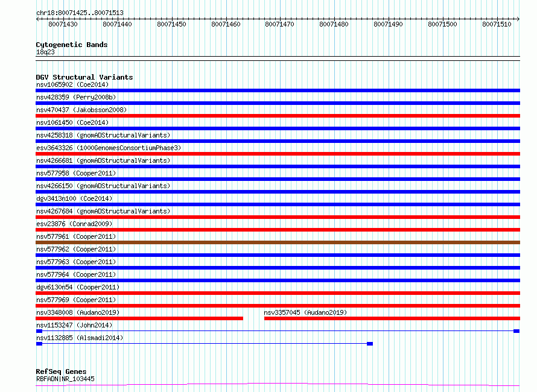Image resolution: width=537 pixels, height=392 pixels.
Task: Click ruler position 80071490
Action: pyautogui.click(x=388, y=24)
